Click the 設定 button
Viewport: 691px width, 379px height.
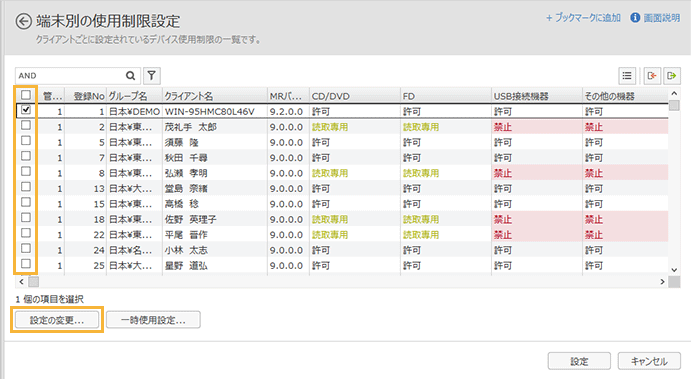[x=579, y=361]
